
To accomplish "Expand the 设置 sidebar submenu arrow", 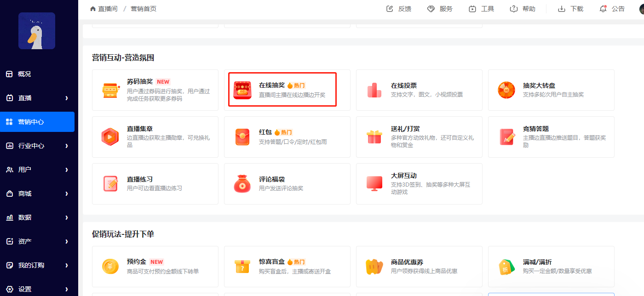I will [67, 289].
